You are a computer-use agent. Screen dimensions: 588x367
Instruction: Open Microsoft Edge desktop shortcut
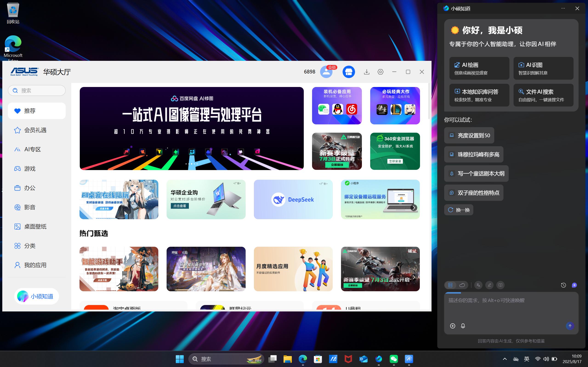click(13, 48)
